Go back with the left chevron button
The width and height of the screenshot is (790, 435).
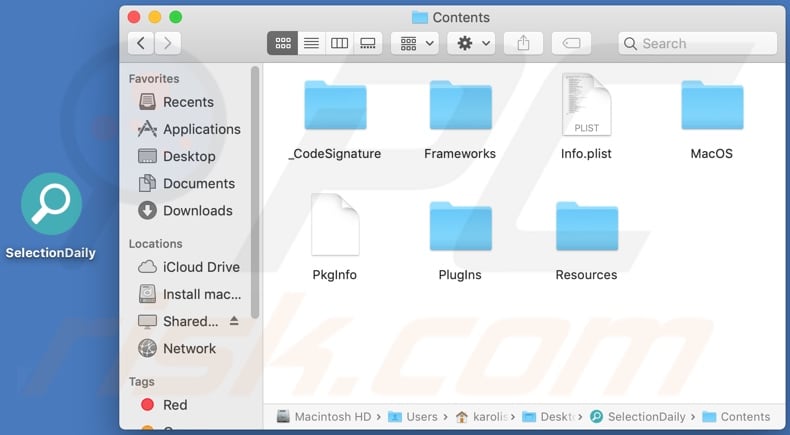(141, 43)
